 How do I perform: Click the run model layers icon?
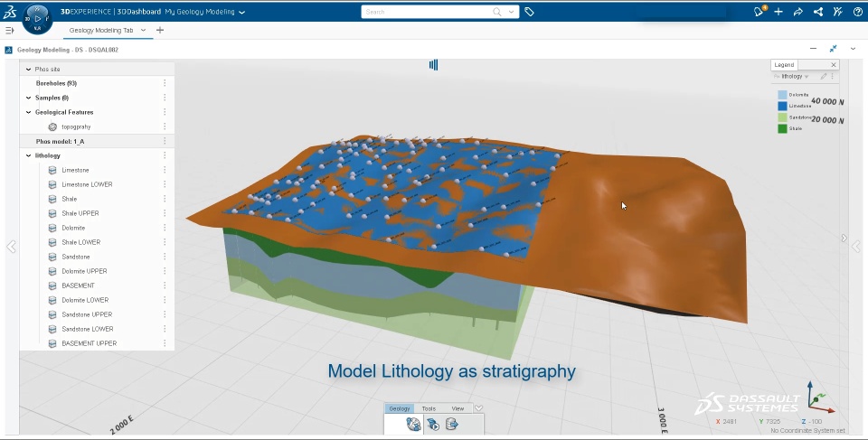(433, 425)
